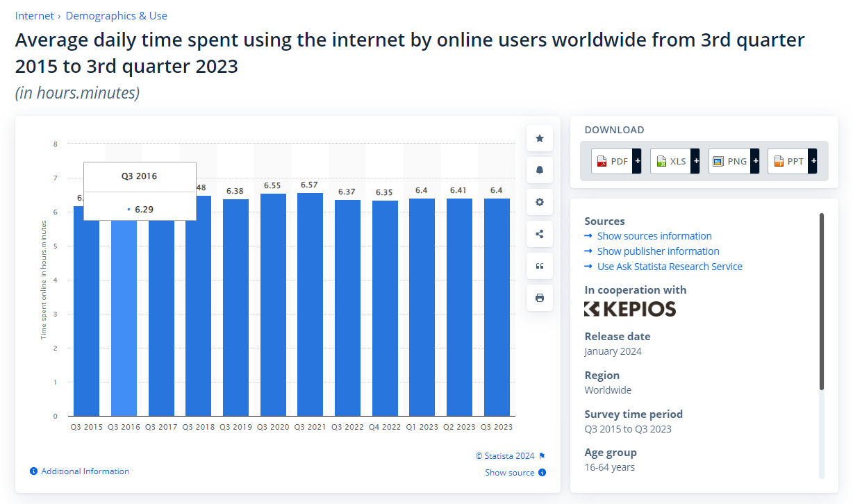853x504 pixels.
Task: Open chart settings gear icon
Action: (x=540, y=202)
